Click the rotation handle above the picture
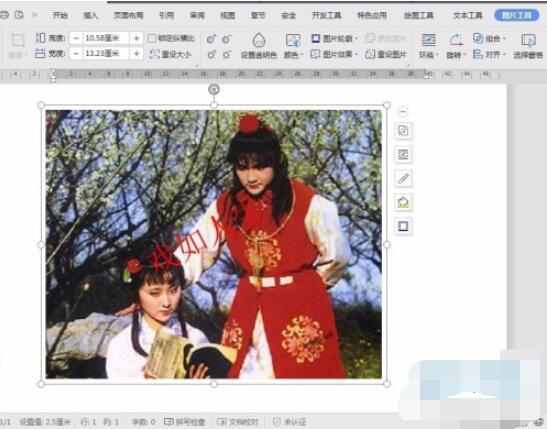The image size is (547, 429). [x=214, y=90]
